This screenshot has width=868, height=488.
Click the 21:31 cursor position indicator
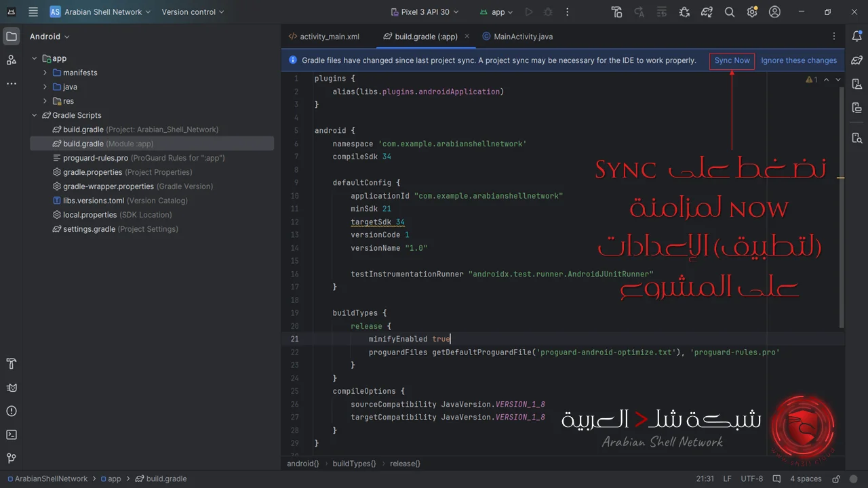(x=705, y=479)
